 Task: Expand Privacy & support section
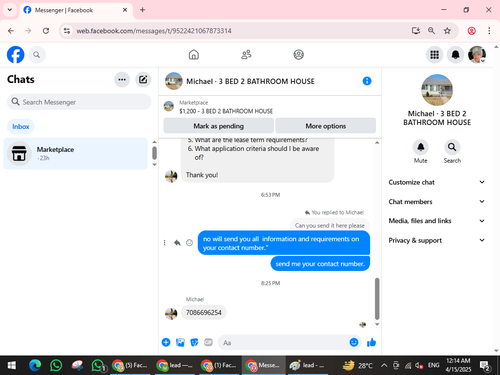click(437, 240)
